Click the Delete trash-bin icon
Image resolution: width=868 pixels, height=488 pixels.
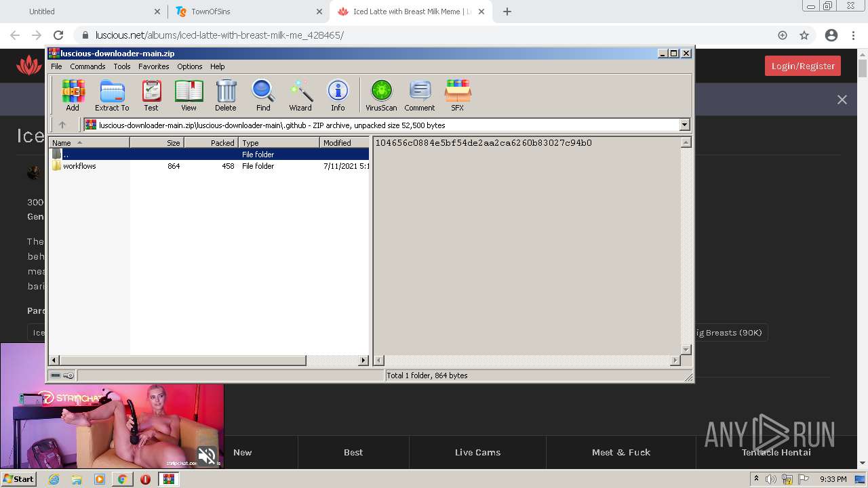tap(226, 95)
